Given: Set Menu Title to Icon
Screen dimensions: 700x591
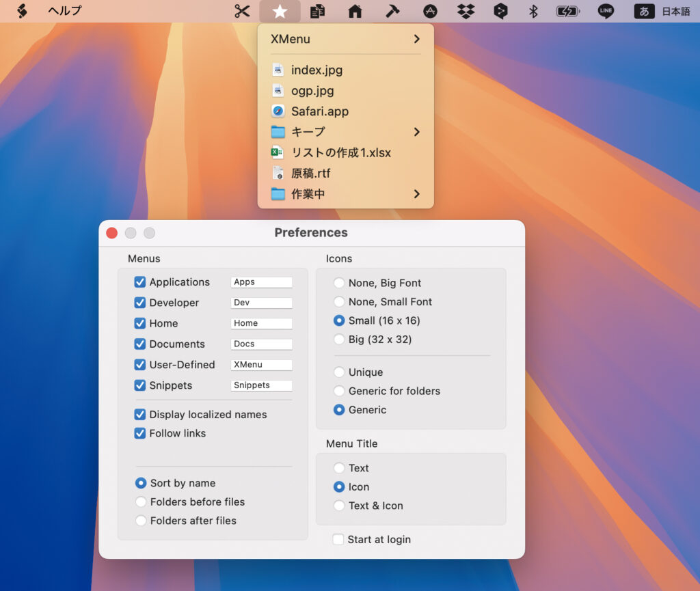Looking at the screenshot, I should point(339,486).
